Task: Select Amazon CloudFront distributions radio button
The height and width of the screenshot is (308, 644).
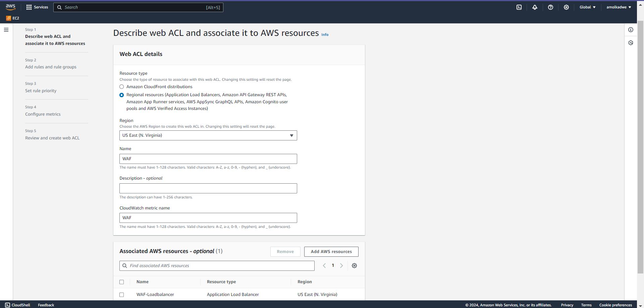Action: click(122, 87)
